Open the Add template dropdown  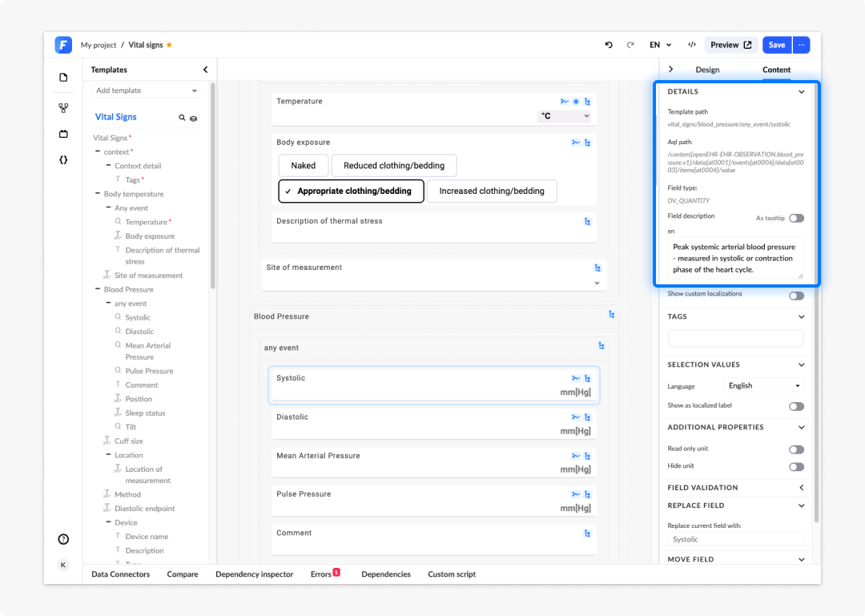click(x=146, y=91)
